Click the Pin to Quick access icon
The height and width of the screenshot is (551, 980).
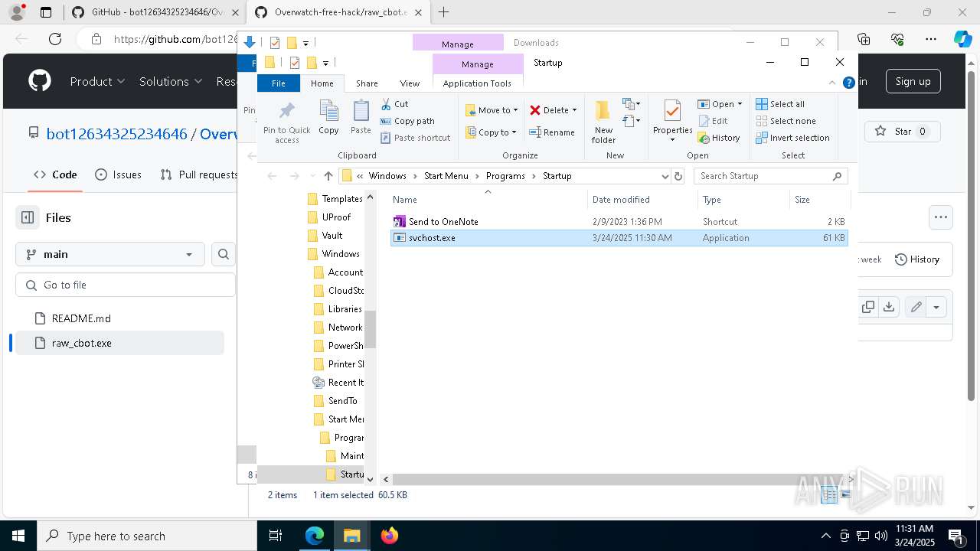pos(287,122)
